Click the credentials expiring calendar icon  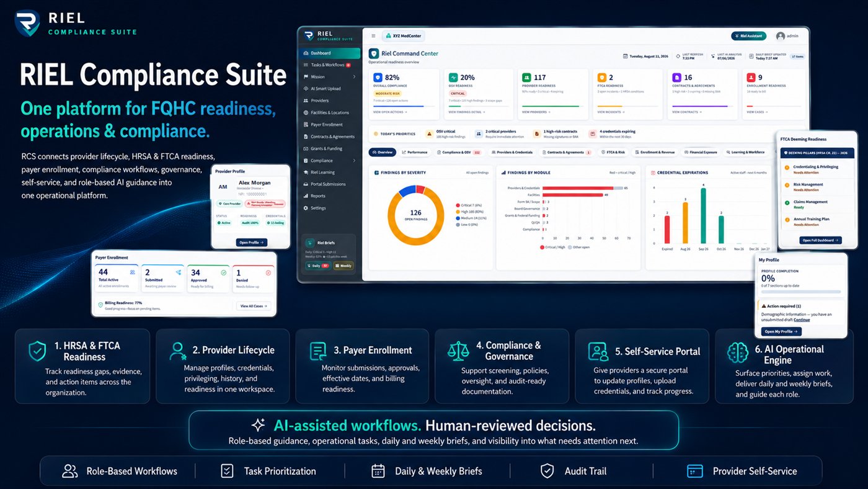pyautogui.click(x=593, y=133)
